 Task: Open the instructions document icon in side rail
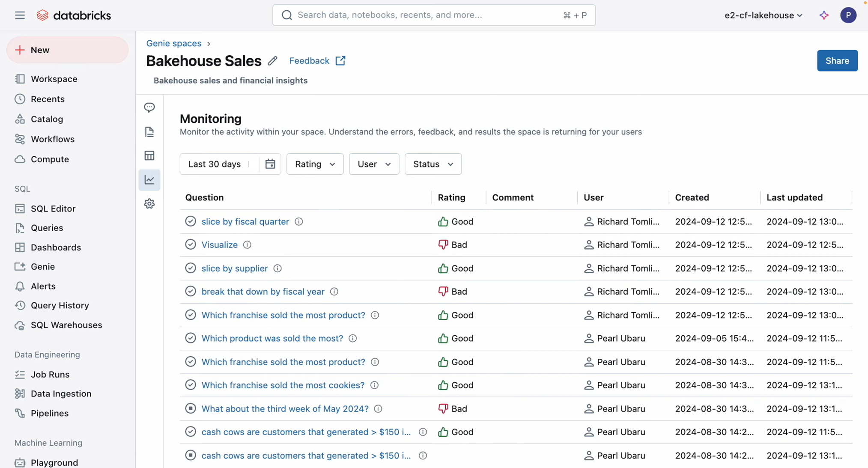[149, 132]
